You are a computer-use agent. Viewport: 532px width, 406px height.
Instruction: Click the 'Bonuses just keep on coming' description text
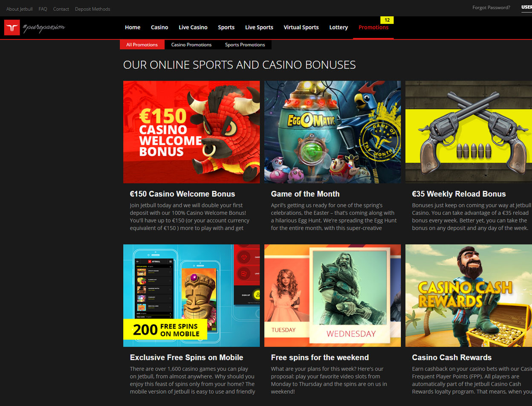tap(471, 217)
